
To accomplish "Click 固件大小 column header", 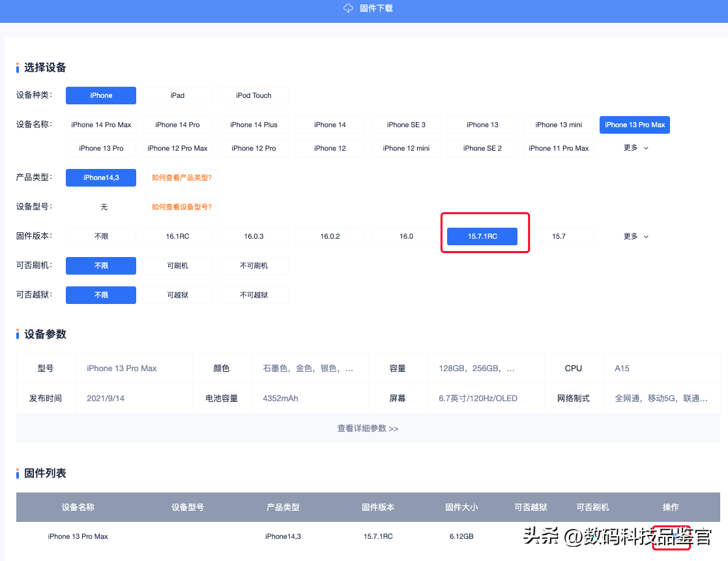I will 461,507.
